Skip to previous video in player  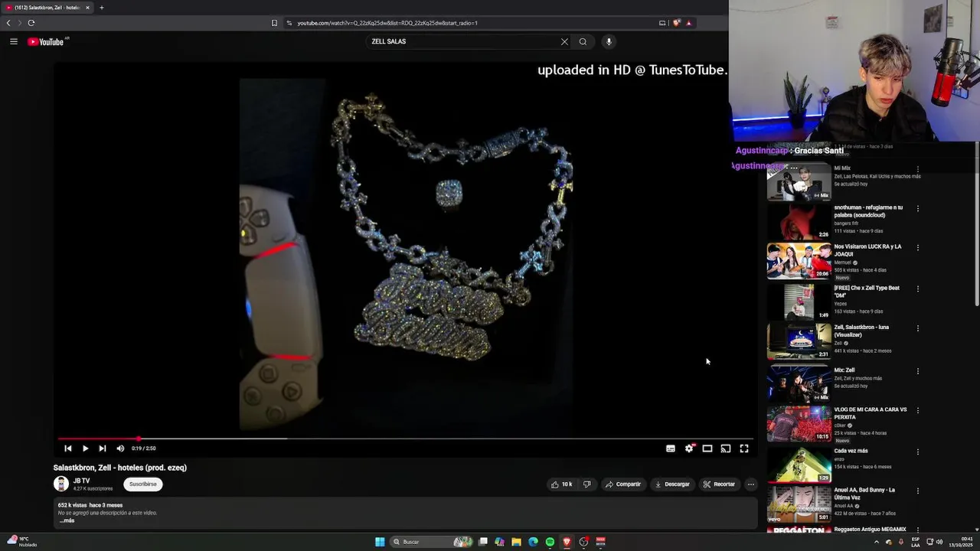(x=68, y=448)
